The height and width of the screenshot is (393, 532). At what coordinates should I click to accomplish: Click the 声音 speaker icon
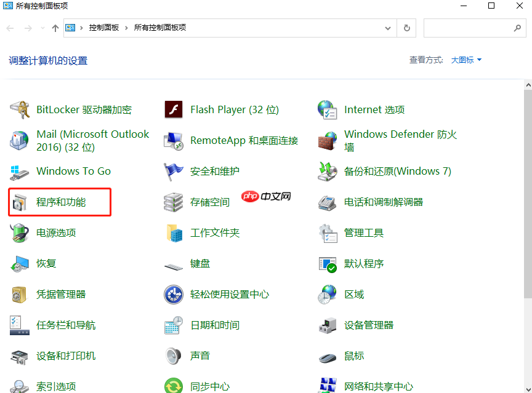coord(174,356)
